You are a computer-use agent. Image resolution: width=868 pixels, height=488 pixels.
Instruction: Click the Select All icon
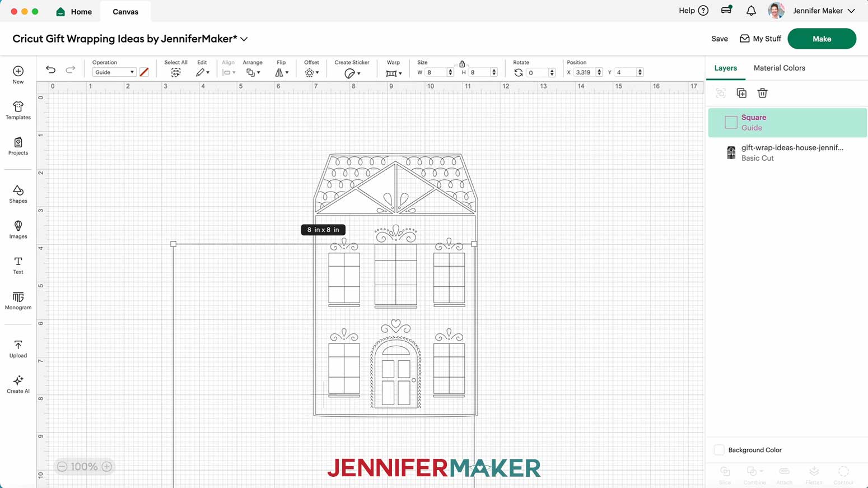coord(176,73)
